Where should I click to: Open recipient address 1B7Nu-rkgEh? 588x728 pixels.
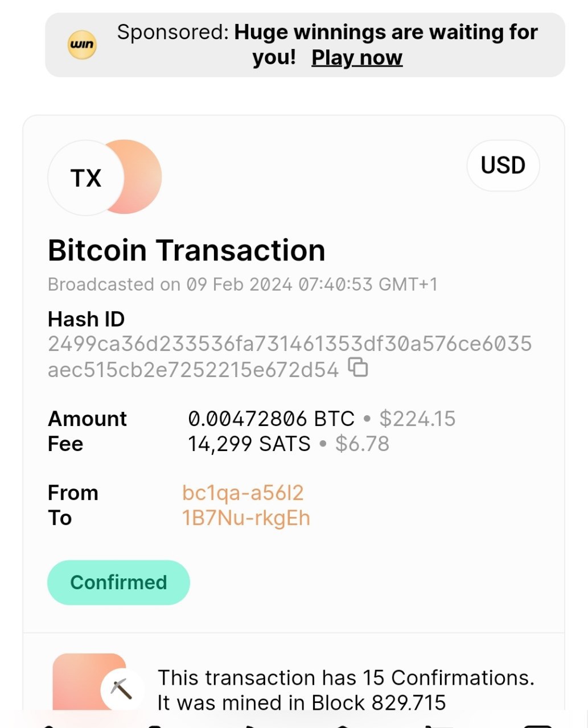pyautogui.click(x=246, y=518)
